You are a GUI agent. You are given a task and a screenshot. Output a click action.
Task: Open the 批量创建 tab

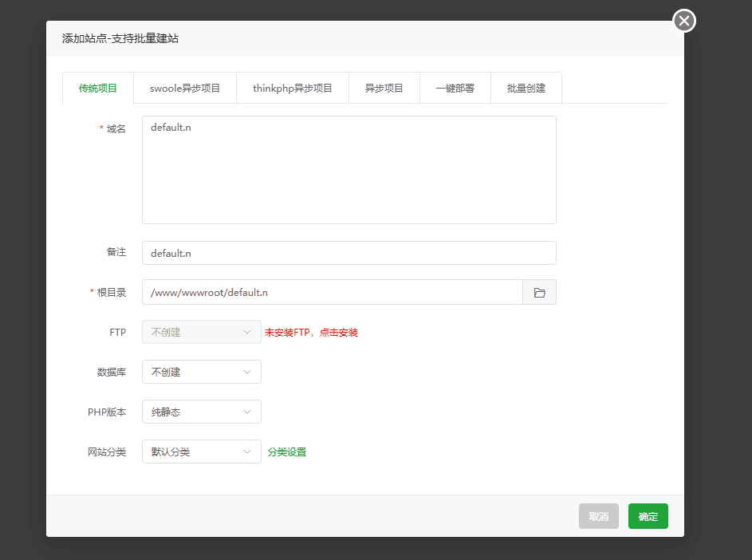[526, 89]
